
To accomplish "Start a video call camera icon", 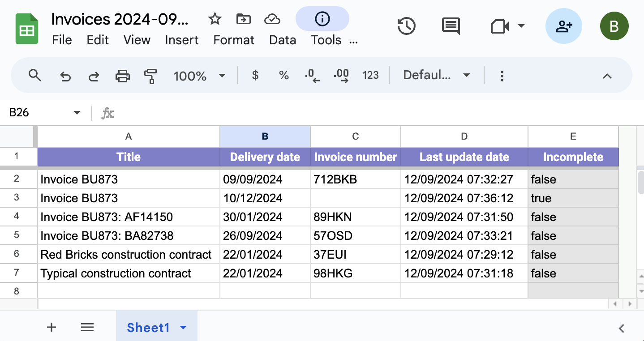I will click(x=500, y=26).
